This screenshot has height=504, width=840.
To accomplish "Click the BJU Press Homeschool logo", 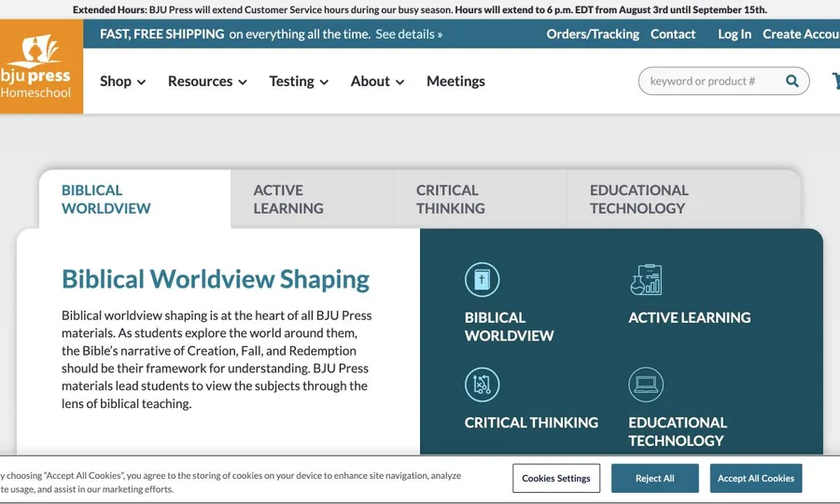I will (x=41, y=66).
